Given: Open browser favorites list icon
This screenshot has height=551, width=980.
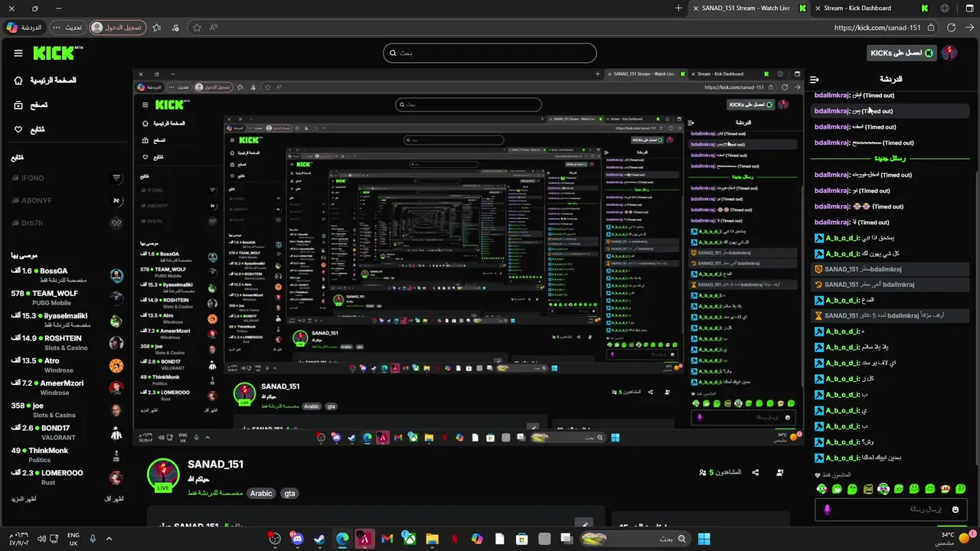Looking at the screenshot, I should click(156, 28).
